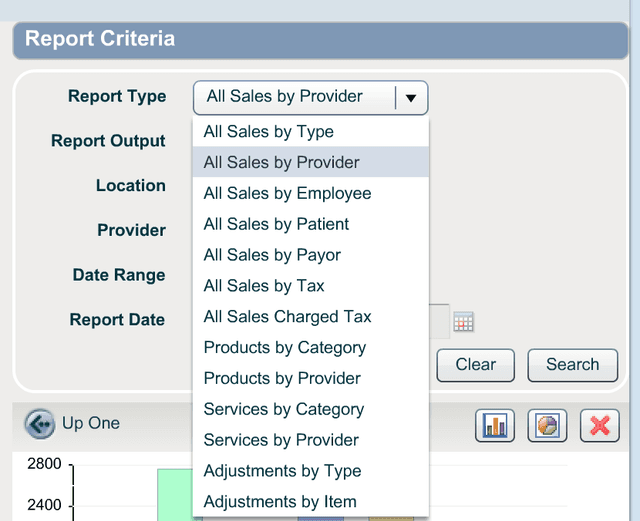Choose Services by Category report
Screen dimensions: 640x521
click(311, 409)
